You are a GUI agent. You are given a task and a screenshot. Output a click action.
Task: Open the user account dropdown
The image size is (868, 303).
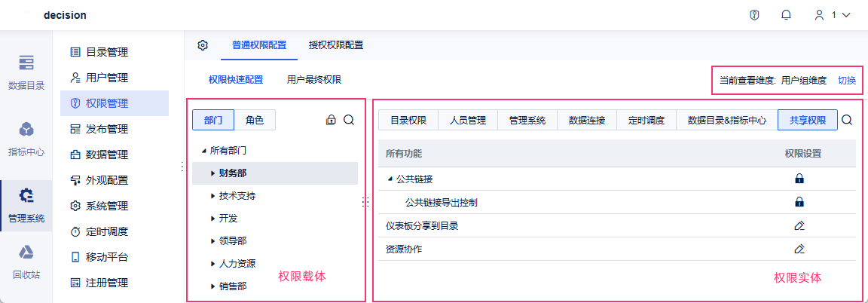coord(832,15)
